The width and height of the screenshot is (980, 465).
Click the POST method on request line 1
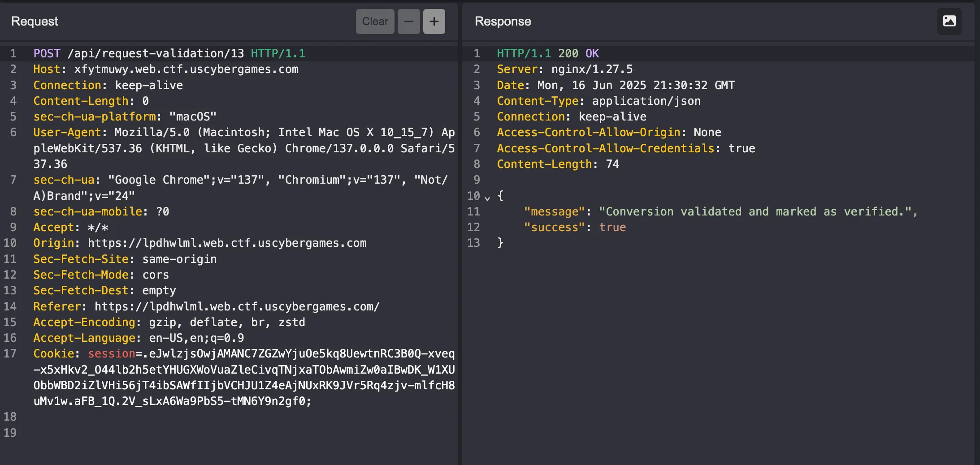[x=47, y=53]
